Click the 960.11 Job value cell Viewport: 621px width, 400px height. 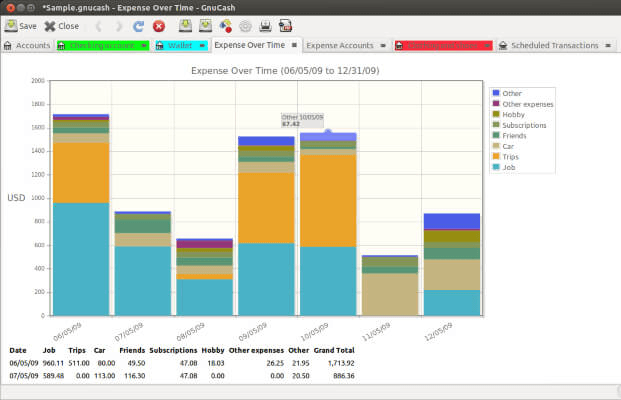[x=53, y=363]
